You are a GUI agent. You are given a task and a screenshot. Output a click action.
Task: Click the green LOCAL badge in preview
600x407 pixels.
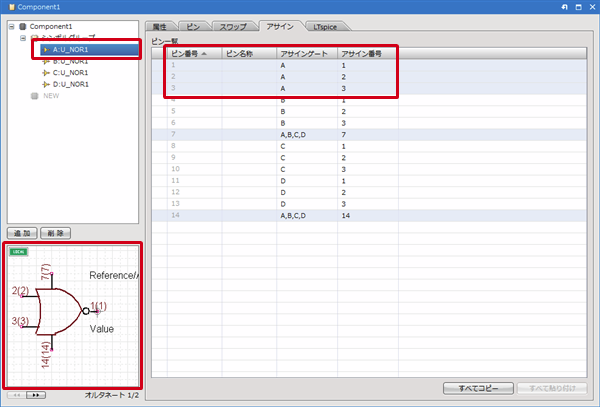tap(18, 252)
